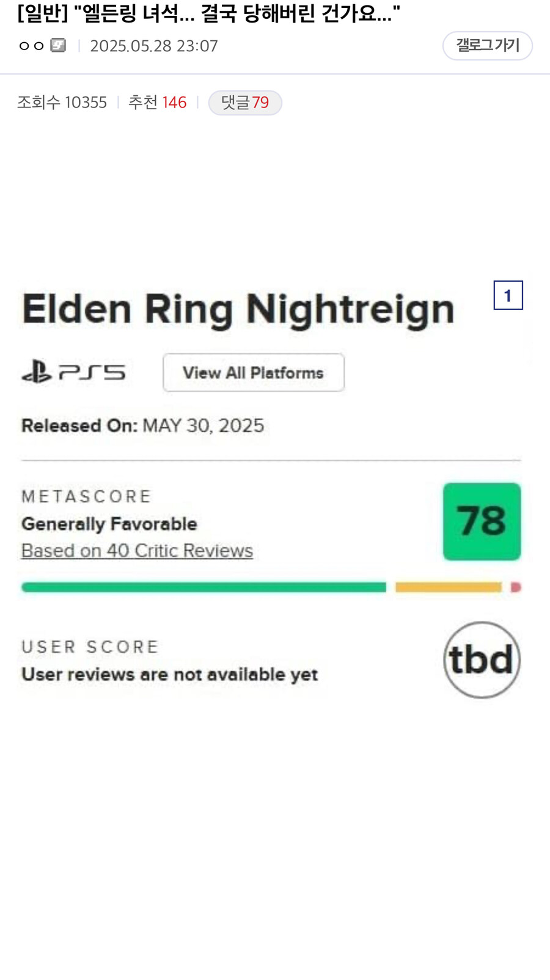The height and width of the screenshot is (980, 550).
Task: Click the PlayStation PS5 logo
Action: [x=73, y=372]
